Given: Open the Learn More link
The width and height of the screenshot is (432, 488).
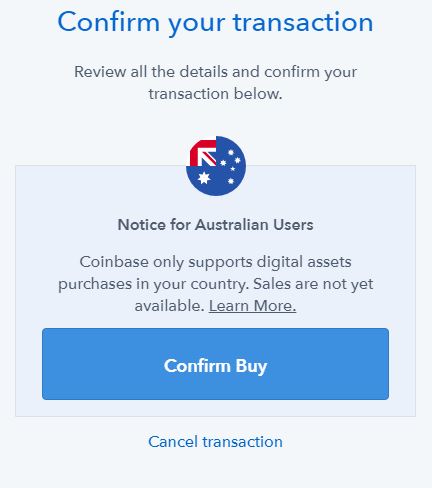Looking at the screenshot, I should (252, 306).
